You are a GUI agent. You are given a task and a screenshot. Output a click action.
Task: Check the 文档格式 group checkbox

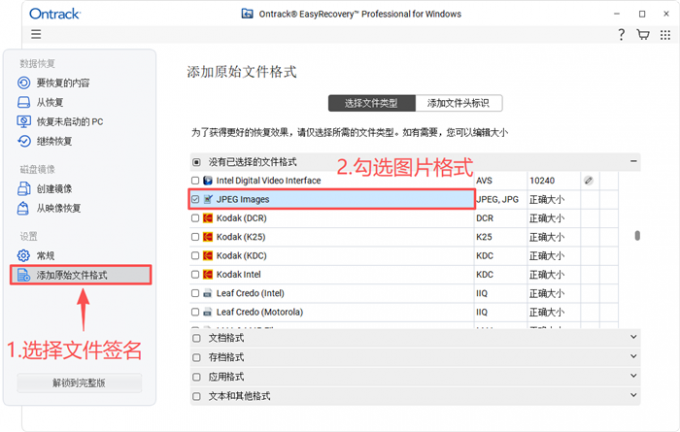pyautogui.click(x=196, y=338)
